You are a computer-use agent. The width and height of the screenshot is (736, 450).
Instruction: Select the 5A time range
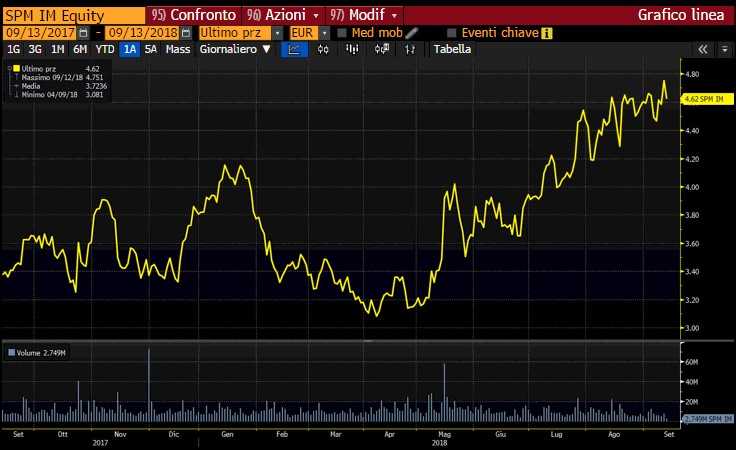(151, 49)
